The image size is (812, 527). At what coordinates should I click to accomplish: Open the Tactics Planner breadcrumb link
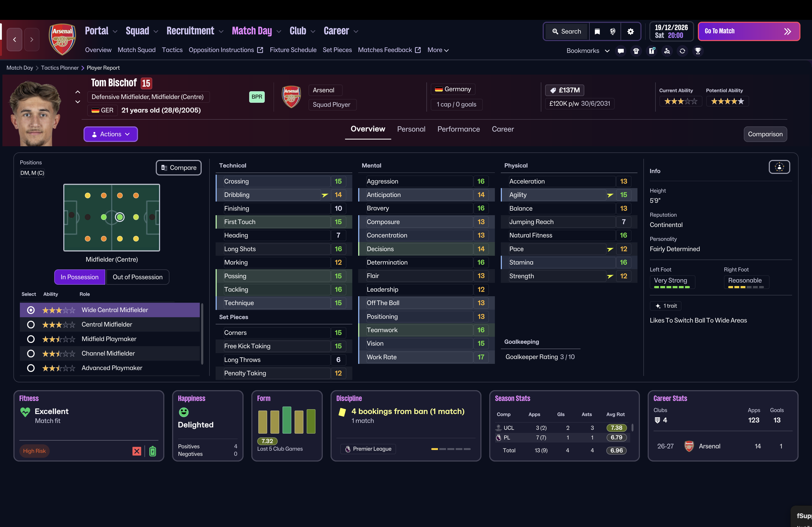[60, 68]
